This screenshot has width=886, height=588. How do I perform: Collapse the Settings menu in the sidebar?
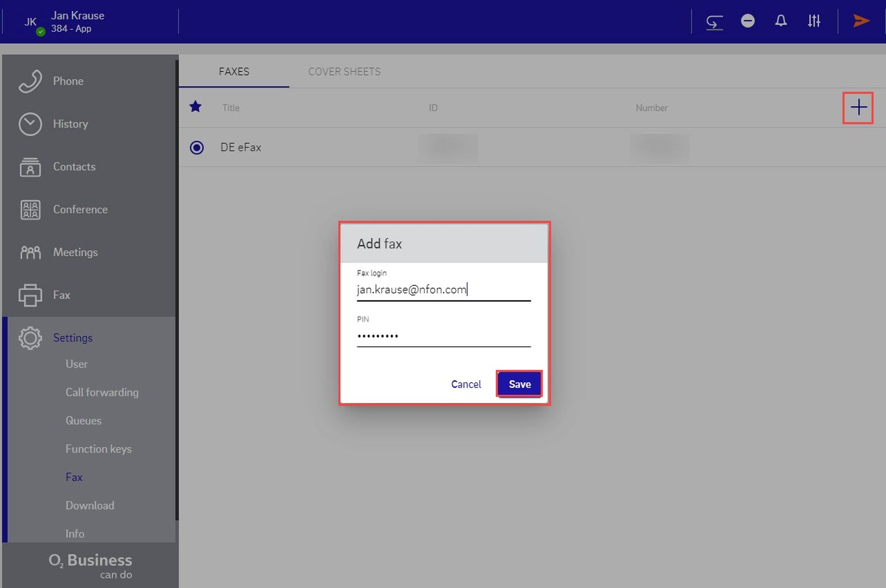click(x=73, y=338)
